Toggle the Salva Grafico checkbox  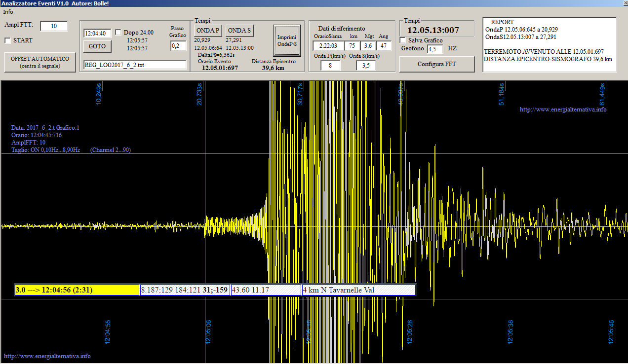402,40
